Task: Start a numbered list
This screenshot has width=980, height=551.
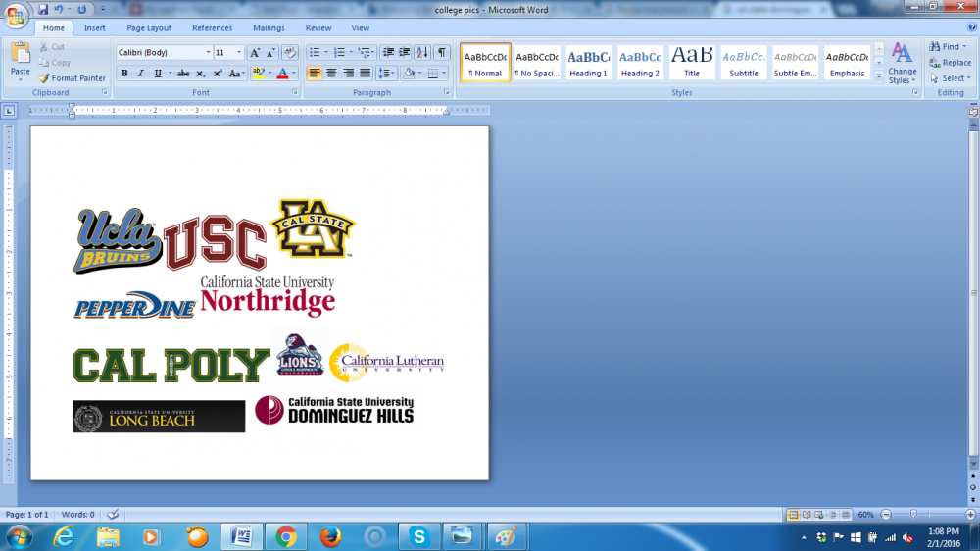Action: click(339, 53)
